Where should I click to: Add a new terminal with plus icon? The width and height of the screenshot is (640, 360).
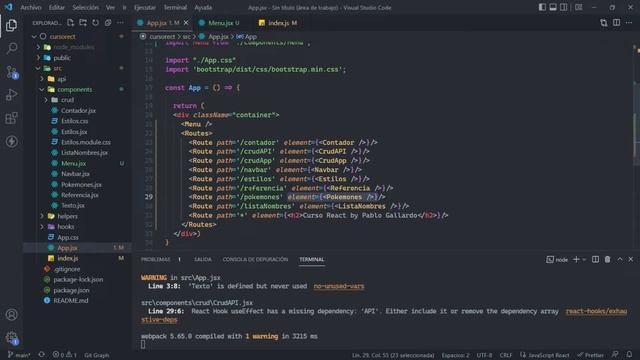point(576,260)
